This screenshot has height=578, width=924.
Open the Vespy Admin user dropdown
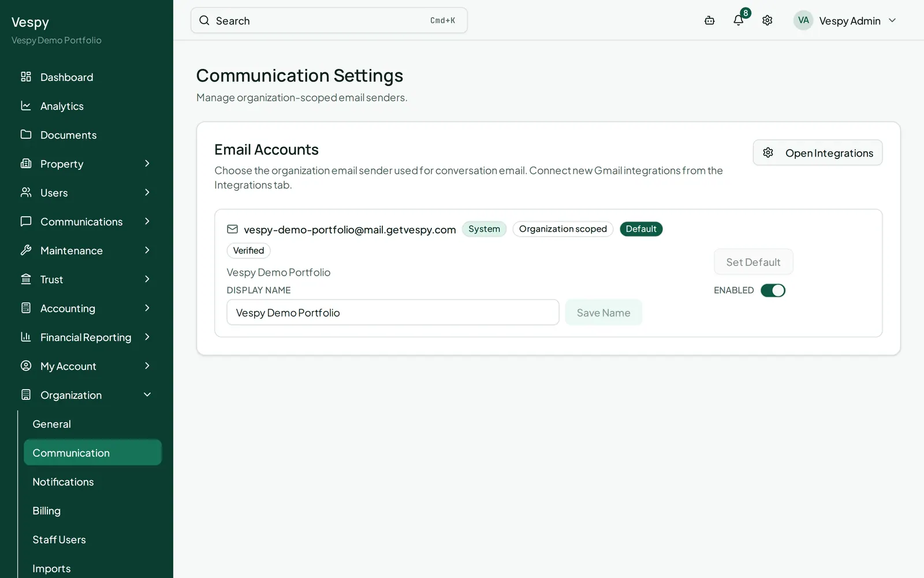pyautogui.click(x=845, y=20)
